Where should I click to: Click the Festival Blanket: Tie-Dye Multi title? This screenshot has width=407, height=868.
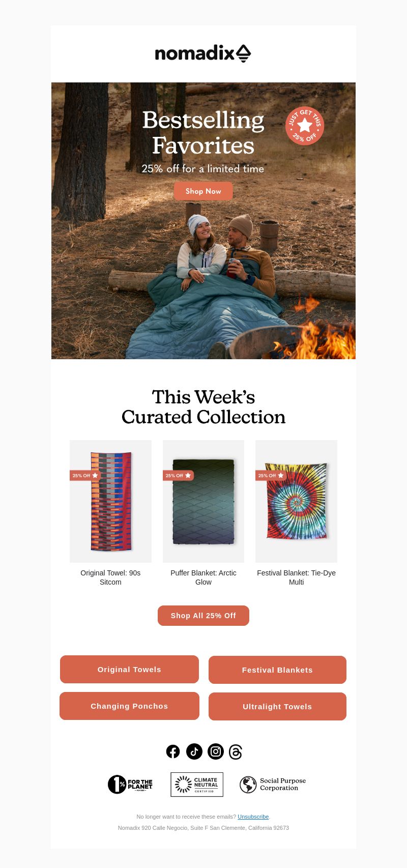296,577
